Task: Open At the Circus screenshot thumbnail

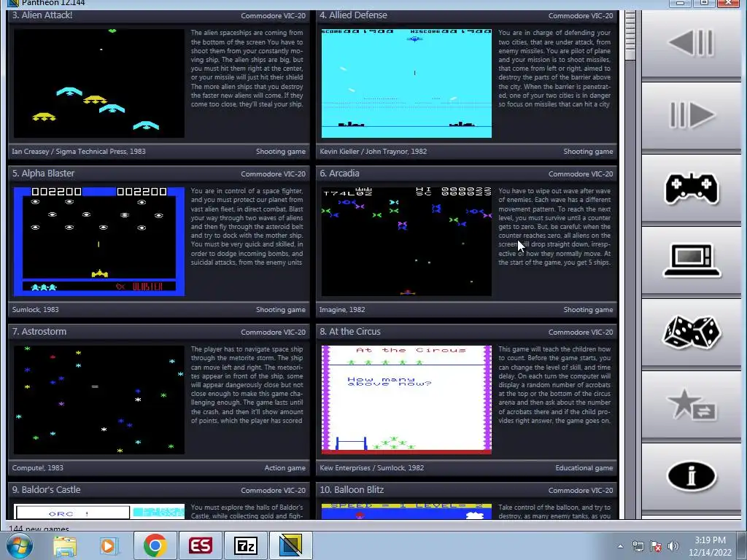Action: coord(406,400)
